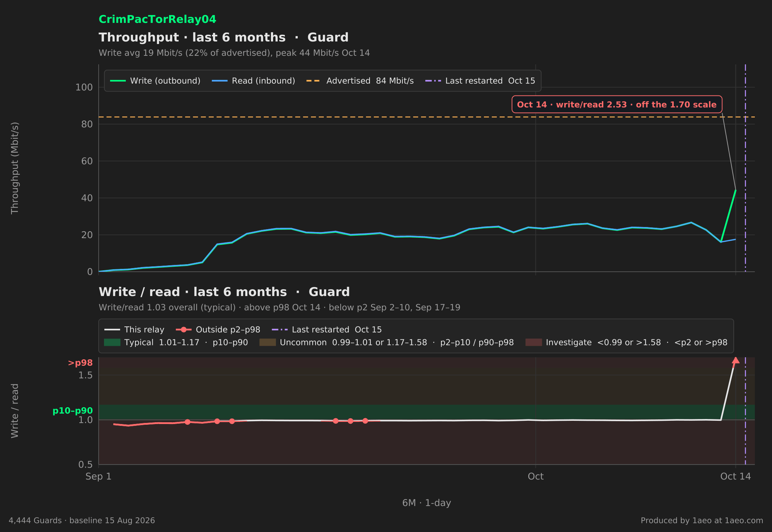Click the Throughput last 6 months Guard title
Viewport: 772px width, 532px height.
click(224, 37)
